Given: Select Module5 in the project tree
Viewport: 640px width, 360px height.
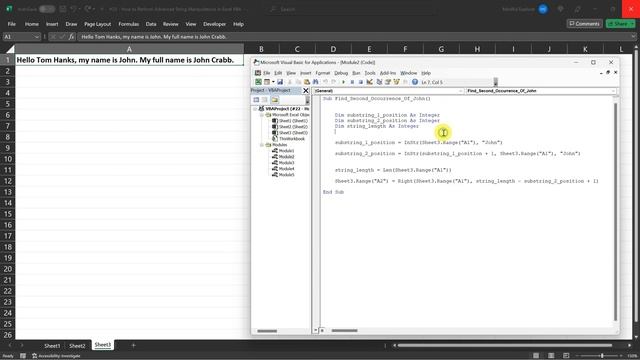Looking at the screenshot, I should tap(286, 175).
